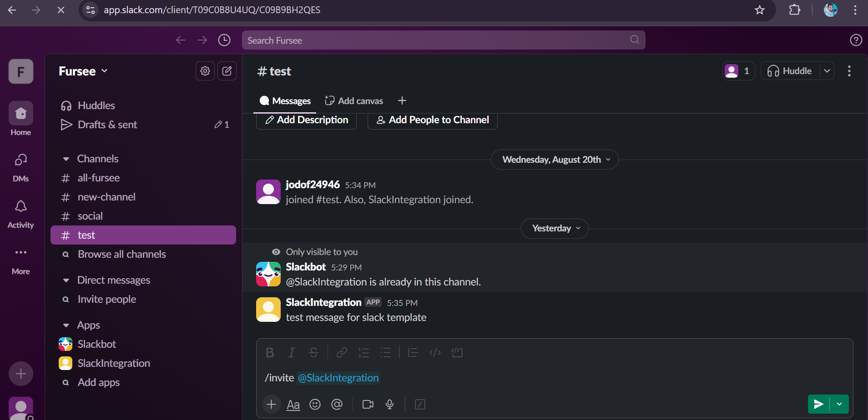Go forward in Slack history
This screenshot has width=868, height=420.
[202, 40]
